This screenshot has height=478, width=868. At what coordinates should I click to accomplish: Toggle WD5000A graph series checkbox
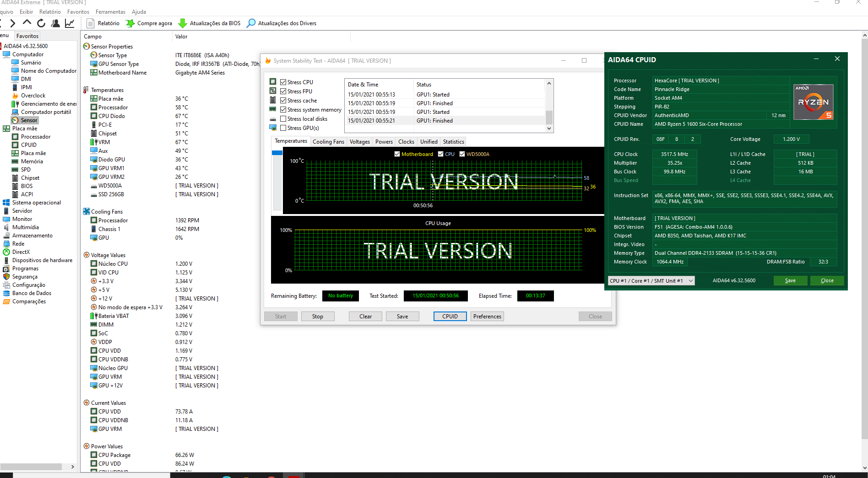pos(462,154)
